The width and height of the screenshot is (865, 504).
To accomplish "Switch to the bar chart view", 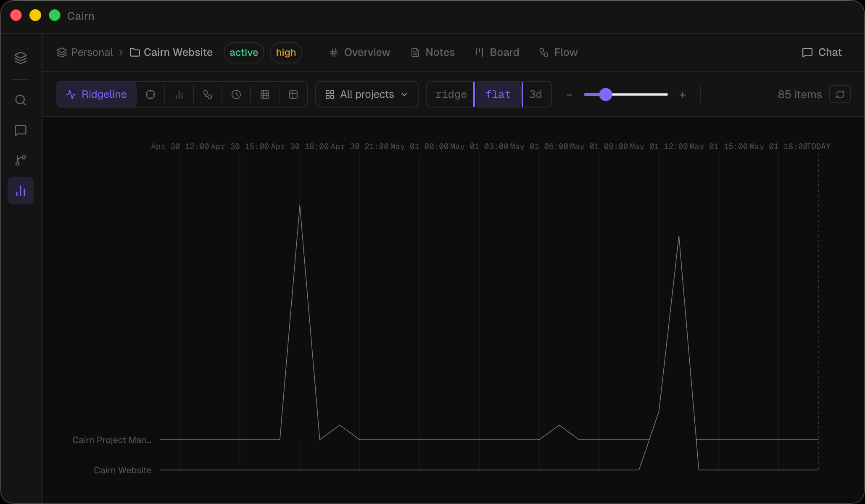I will 179,94.
